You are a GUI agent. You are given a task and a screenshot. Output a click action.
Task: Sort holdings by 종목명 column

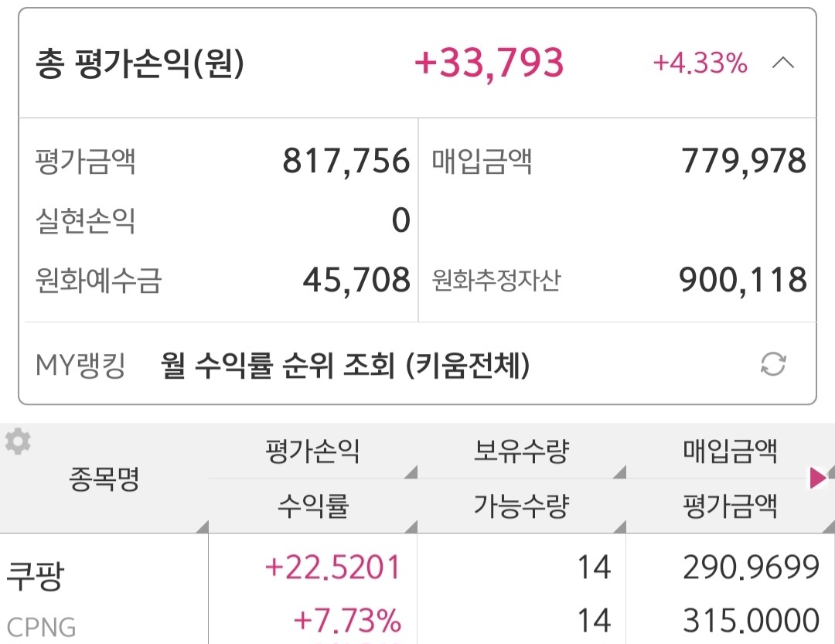(x=104, y=479)
